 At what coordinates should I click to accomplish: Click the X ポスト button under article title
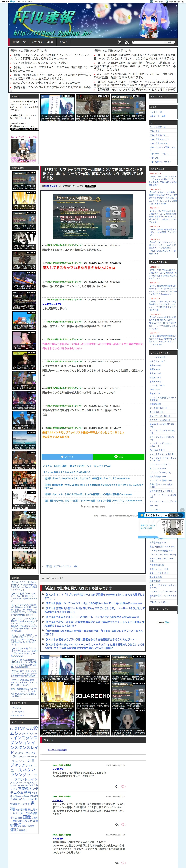91,186
